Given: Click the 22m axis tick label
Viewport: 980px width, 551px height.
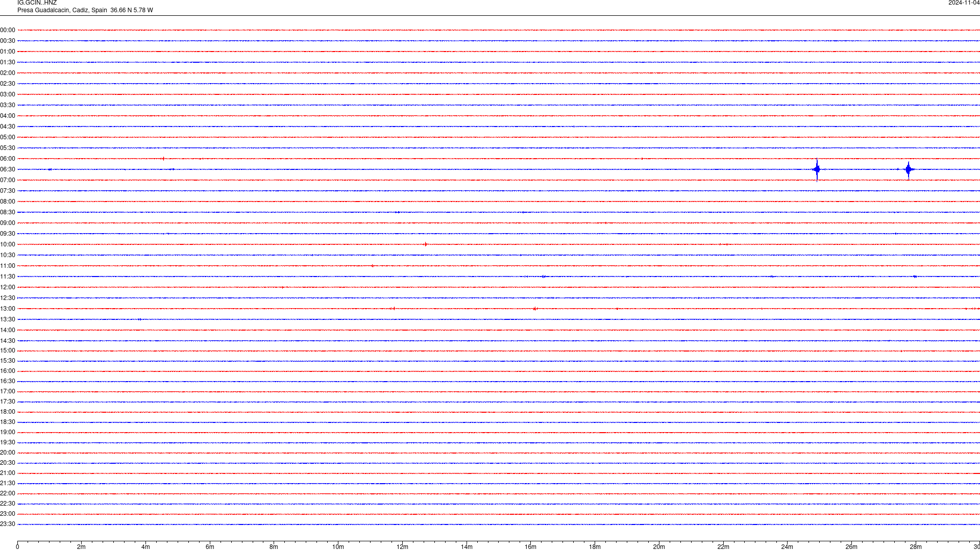Looking at the screenshot, I should tap(723, 547).
